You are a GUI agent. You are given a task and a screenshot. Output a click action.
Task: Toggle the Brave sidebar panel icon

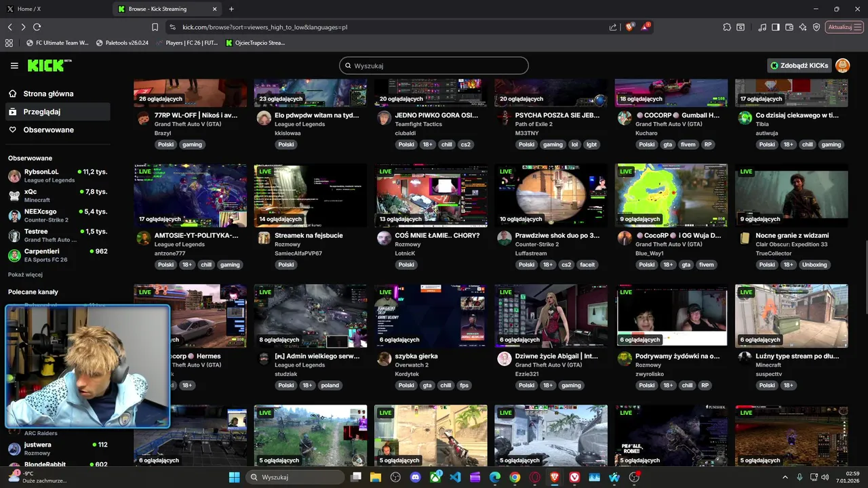click(776, 27)
